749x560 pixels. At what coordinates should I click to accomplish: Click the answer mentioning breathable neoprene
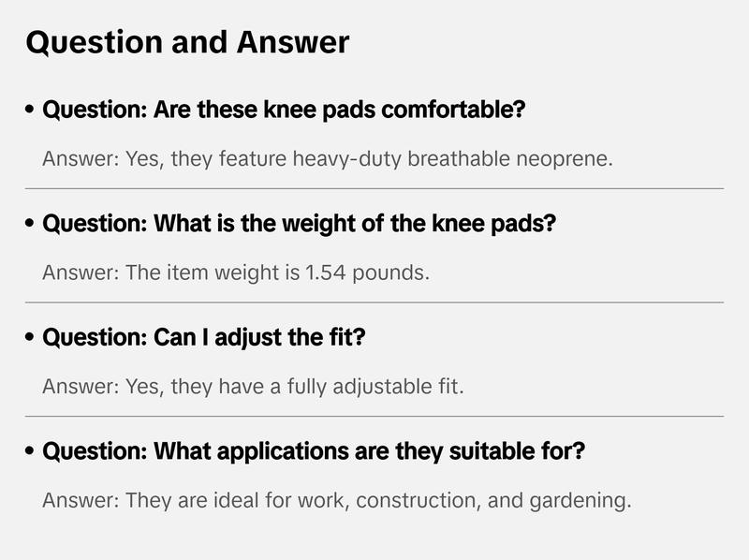[x=328, y=158]
